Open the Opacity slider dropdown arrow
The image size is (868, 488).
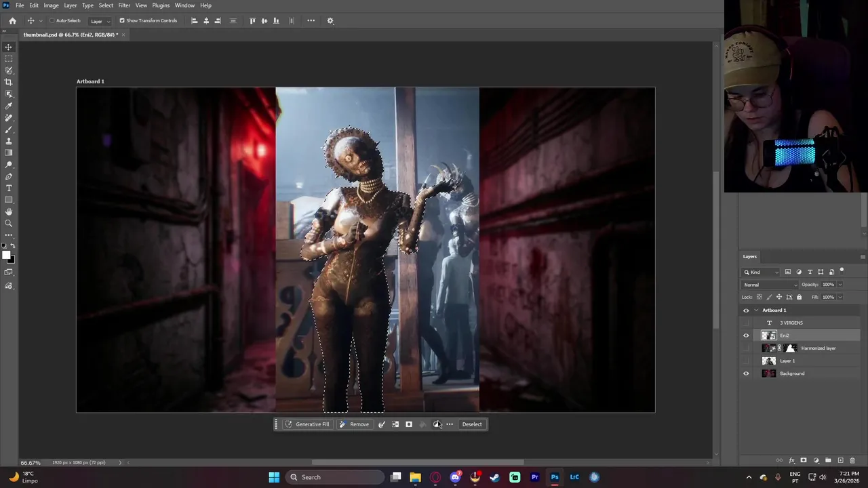[x=840, y=285]
